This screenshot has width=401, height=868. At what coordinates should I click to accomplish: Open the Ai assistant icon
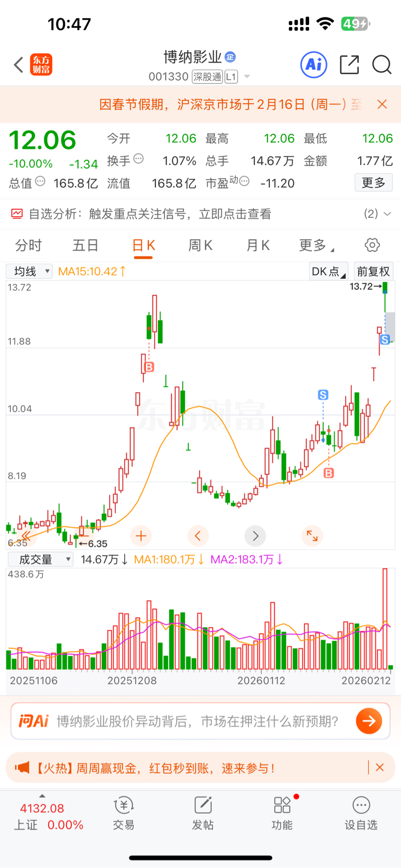[314, 65]
